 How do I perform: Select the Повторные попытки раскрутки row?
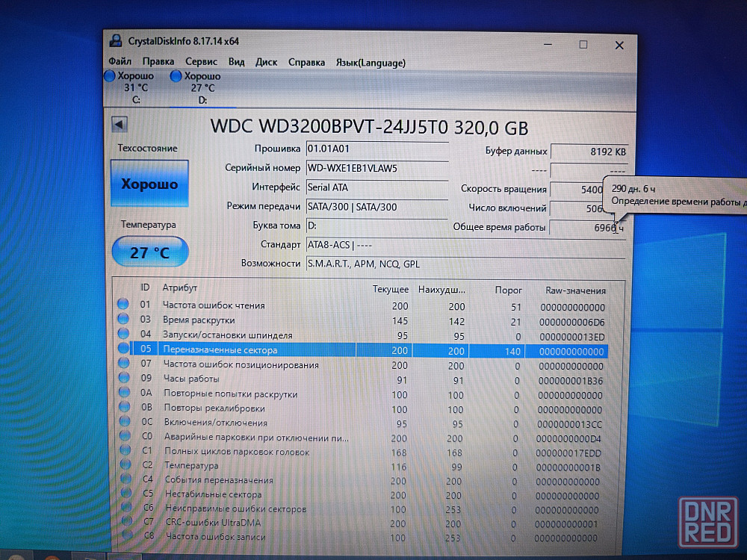click(362, 394)
